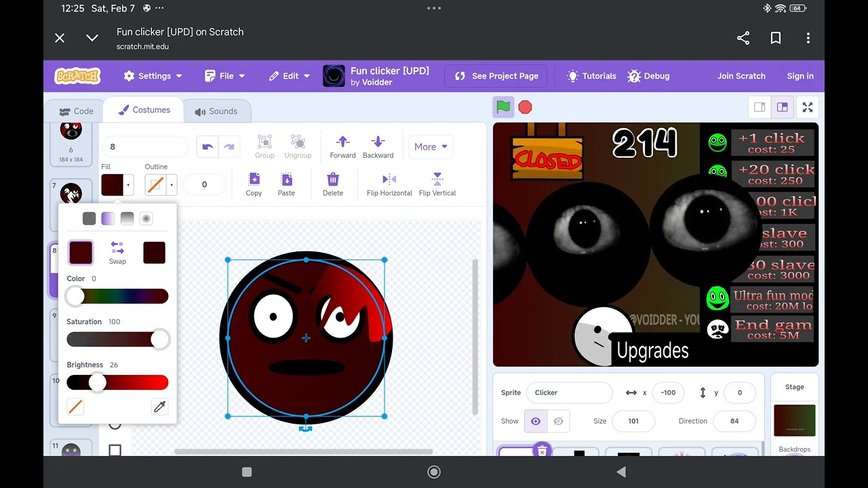Image resolution: width=868 pixels, height=488 pixels.
Task: Choose radial gradient fill type
Action: pos(146,218)
